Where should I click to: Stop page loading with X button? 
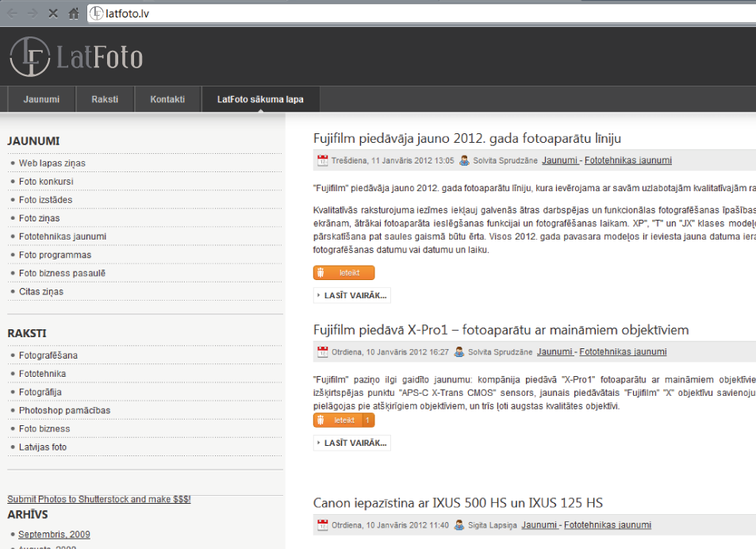[53, 13]
